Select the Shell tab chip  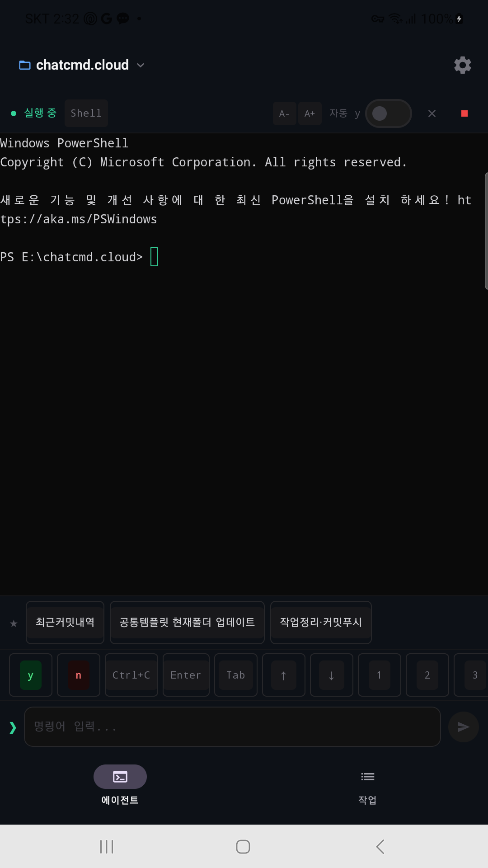coord(86,113)
